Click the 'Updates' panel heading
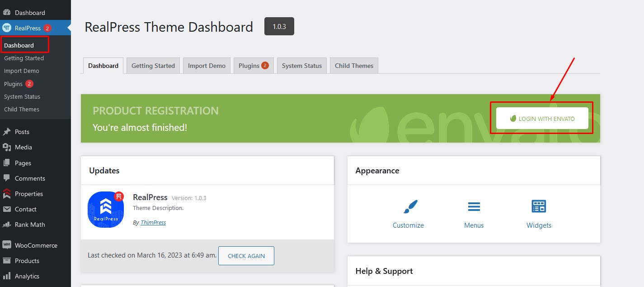The width and height of the screenshot is (644, 287). 104,171
